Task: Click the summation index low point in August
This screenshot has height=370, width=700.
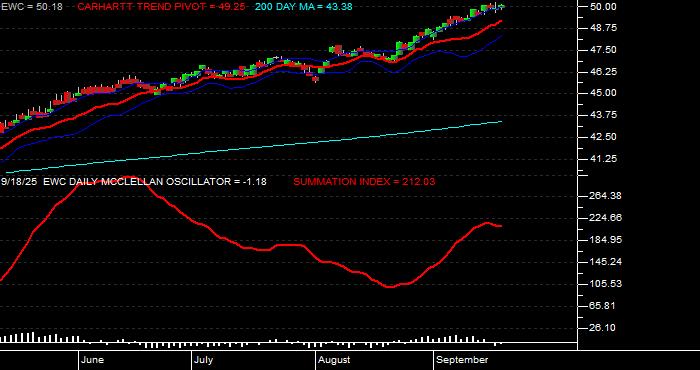Action: pyautogui.click(x=391, y=287)
